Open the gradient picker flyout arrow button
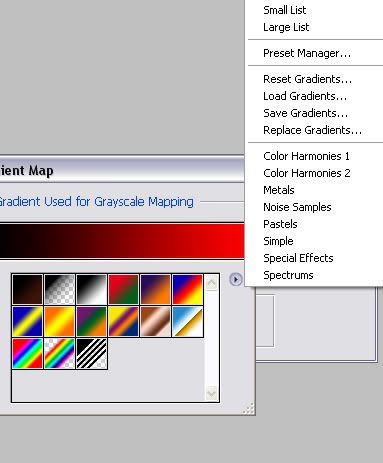Screen dimensions: 383x463 pyautogui.click(x=236, y=279)
